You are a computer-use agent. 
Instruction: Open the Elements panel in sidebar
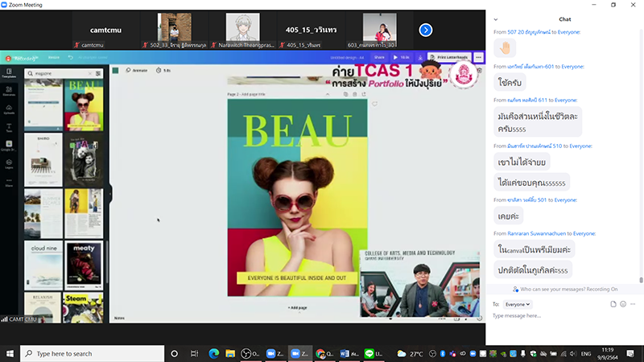[9, 91]
